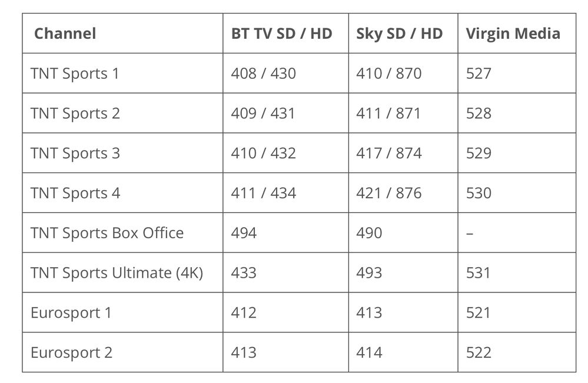
Task: Click Virgin Media number 522
Action: (478, 352)
